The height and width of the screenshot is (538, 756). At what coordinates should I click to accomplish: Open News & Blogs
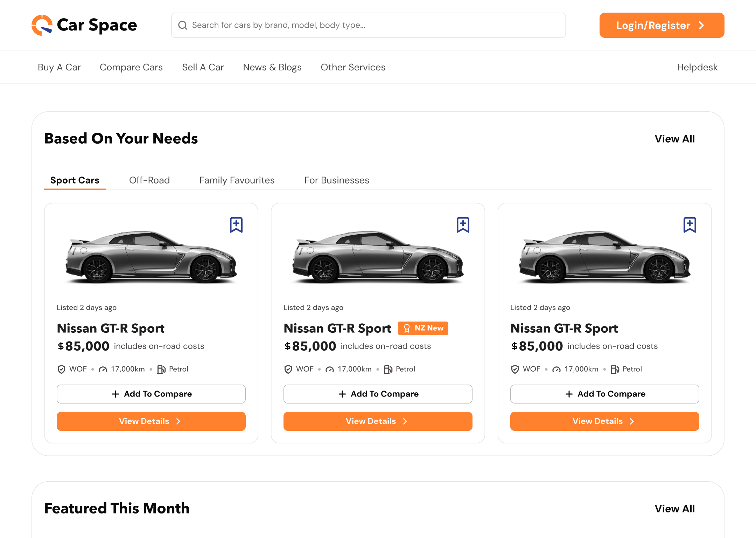pos(272,67)
